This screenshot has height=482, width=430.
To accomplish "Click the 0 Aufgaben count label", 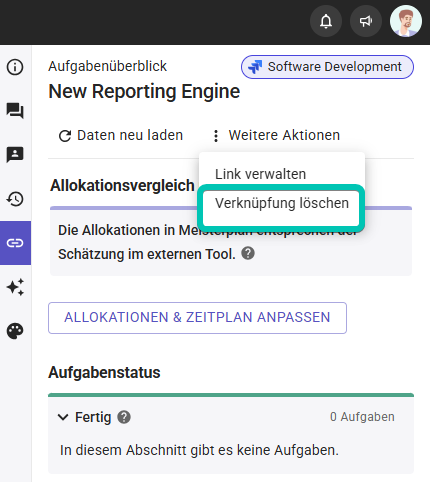I will point(362,417).
